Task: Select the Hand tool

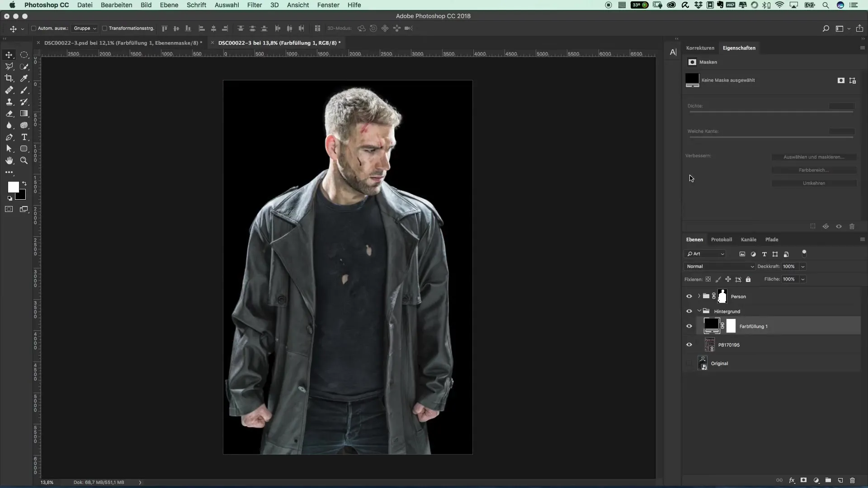Action: tap(9, 160)
